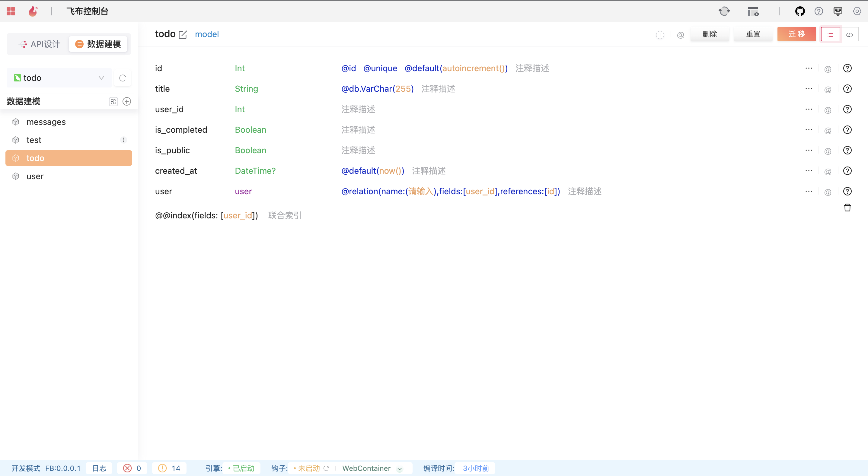Viewport: 868px width, 476px height.
Task: Click the edit icon beside todo title
Action: [x=183, y=34]
